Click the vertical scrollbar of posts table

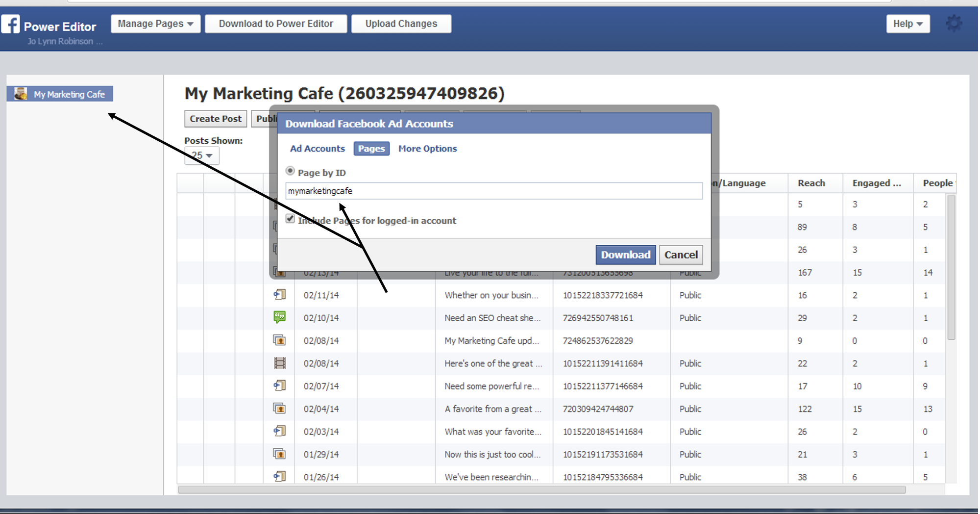pos(951,267)
